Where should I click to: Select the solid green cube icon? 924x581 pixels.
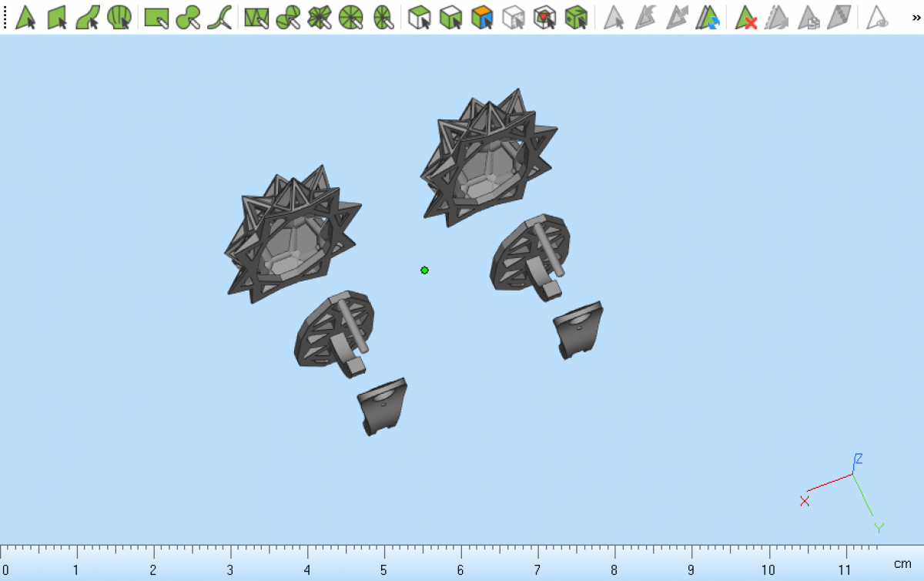tap(576, 17)
